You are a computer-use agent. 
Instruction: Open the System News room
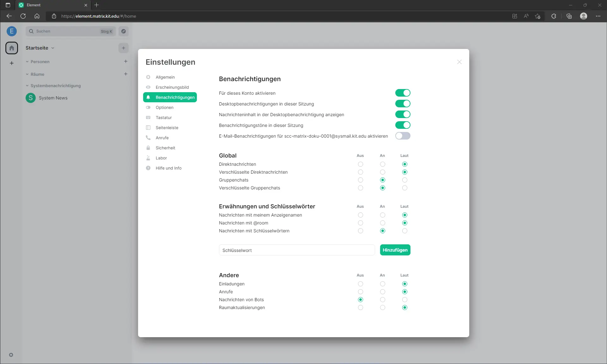point(53,98)
